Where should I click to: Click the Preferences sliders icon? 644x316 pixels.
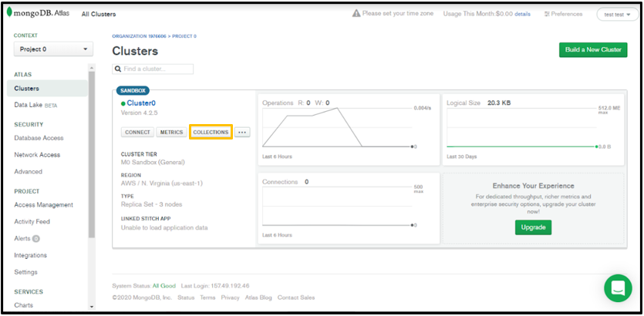[x=547, y=14]
